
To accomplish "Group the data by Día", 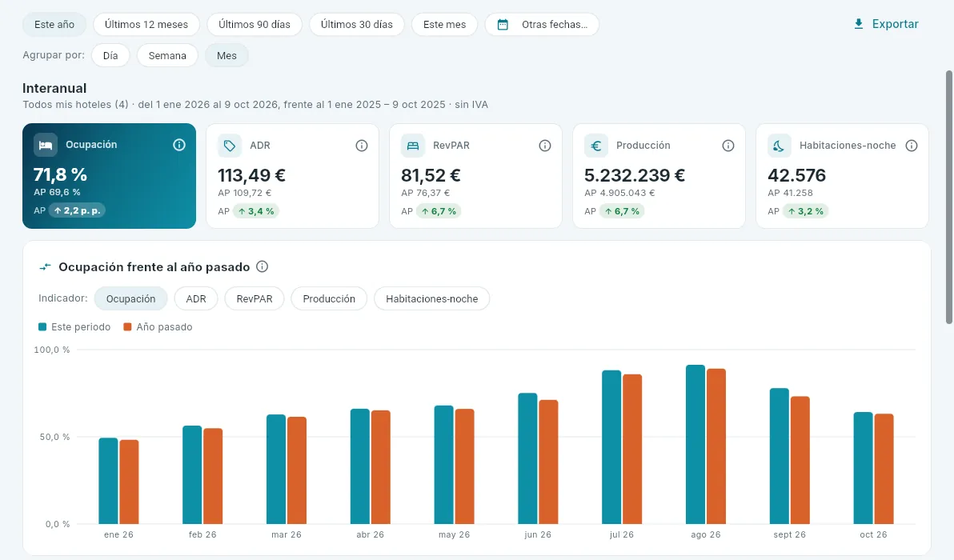I will pyautogui.click(x=110, y=55).
